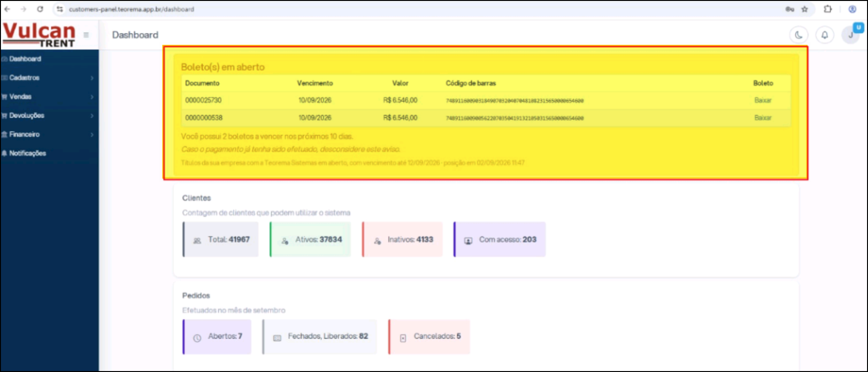
Task: Click the Valor column header
Action: (x=400, y=83)
